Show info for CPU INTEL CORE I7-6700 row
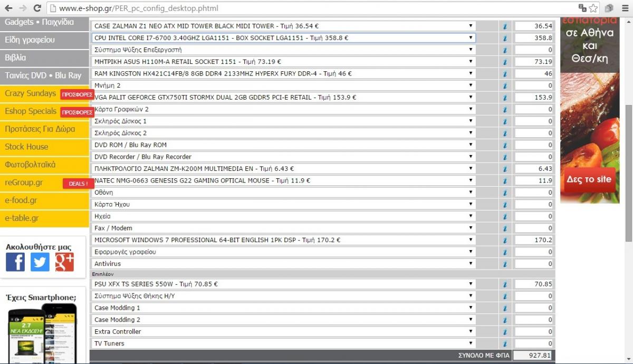Screen dimensions: 633x364 (505, 38)
